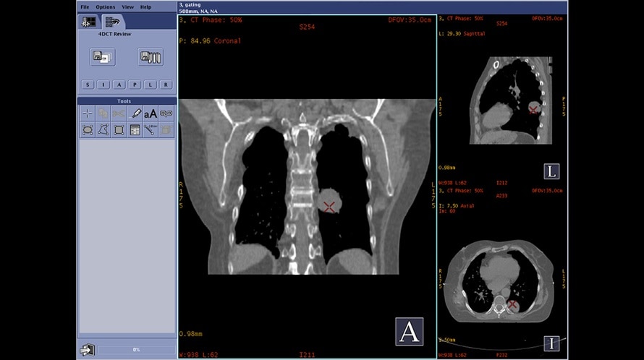Click the L orientation box in sagittal view

pos(551,171)
